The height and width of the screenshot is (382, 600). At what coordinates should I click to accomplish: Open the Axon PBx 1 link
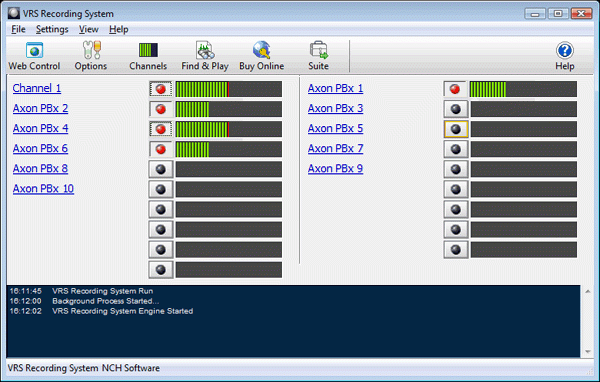pos(336,88)
